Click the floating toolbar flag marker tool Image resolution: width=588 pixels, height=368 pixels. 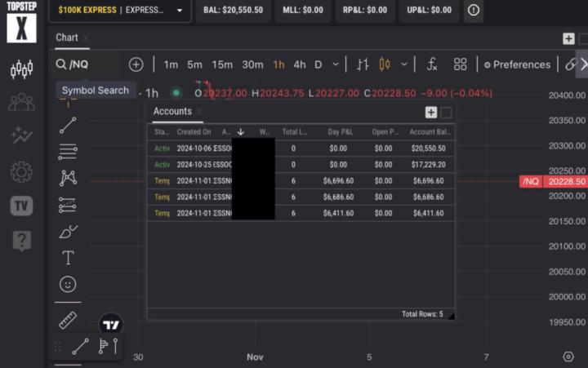[x=103, y=346]
